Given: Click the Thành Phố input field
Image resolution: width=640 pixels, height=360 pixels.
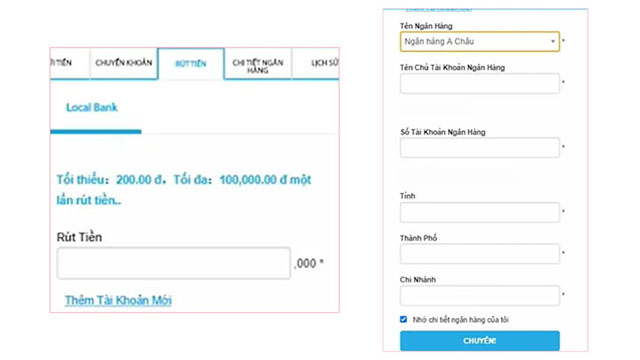Looking at the screenshot, I should click(480, 254).
